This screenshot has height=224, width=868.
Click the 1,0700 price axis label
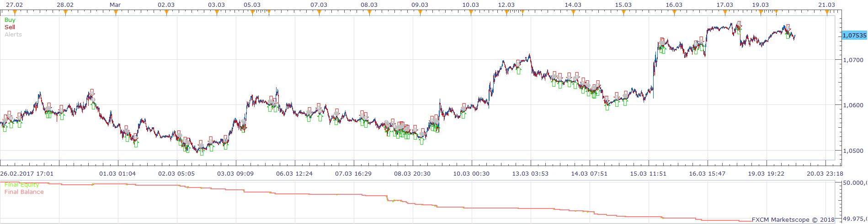(853, 60)
